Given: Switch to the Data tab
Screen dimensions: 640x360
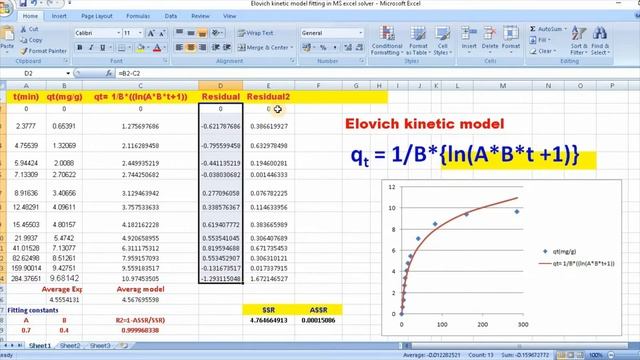Looking at the screenshot, I should 171,16.
